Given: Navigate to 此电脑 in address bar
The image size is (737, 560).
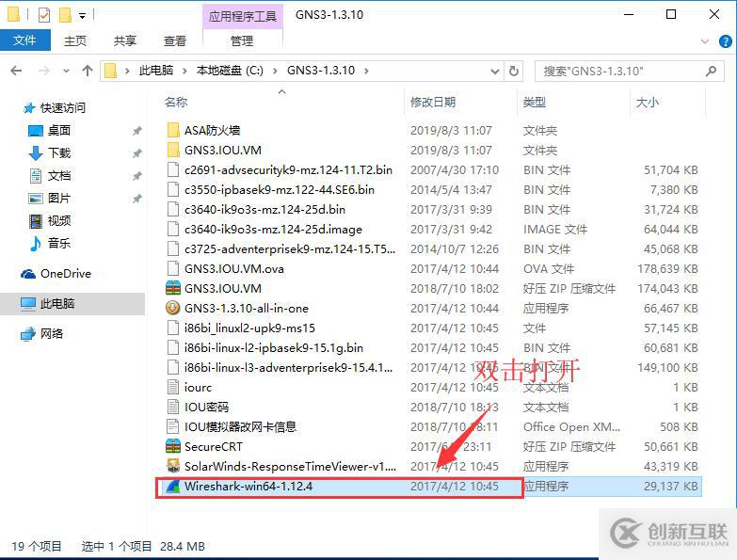Looking at the screenshot, I should (x=156, y=71).
